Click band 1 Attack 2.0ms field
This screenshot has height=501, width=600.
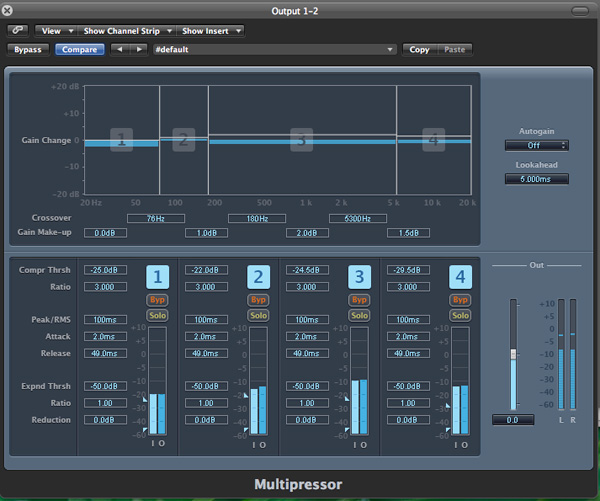click(x=105, y=336)
